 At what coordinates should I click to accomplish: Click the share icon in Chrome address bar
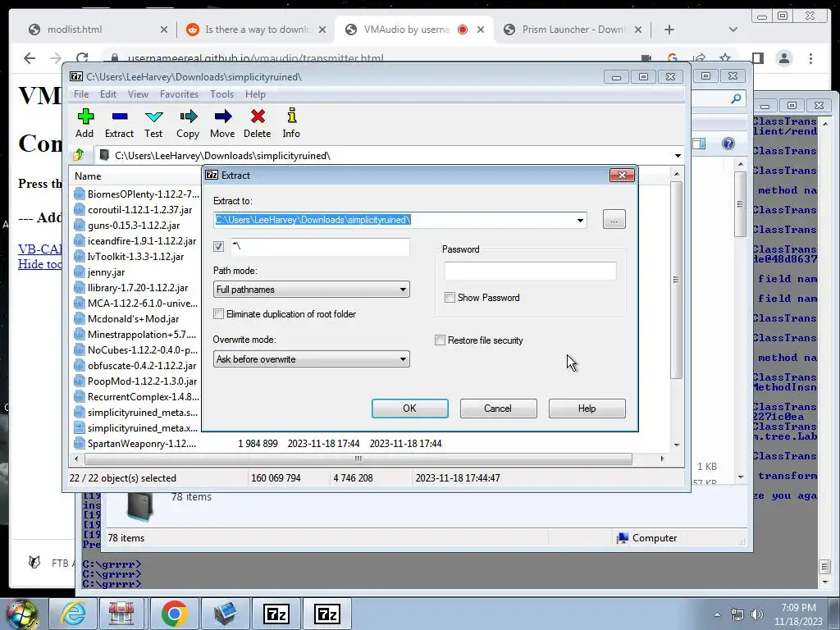click(x=699, y=58)
